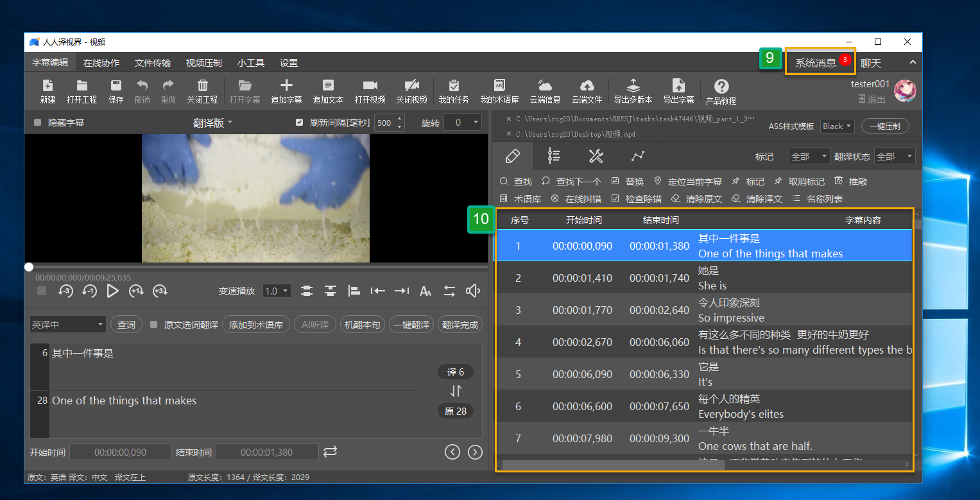980x500 pixels.
Task: View 我的术语库 glossary
Action: tap(499, 90)
